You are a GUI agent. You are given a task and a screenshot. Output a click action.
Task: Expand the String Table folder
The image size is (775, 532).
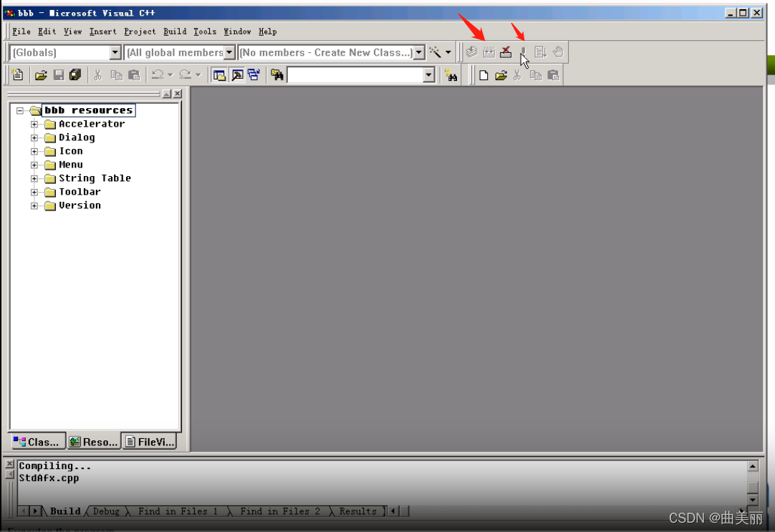point(34,178)
